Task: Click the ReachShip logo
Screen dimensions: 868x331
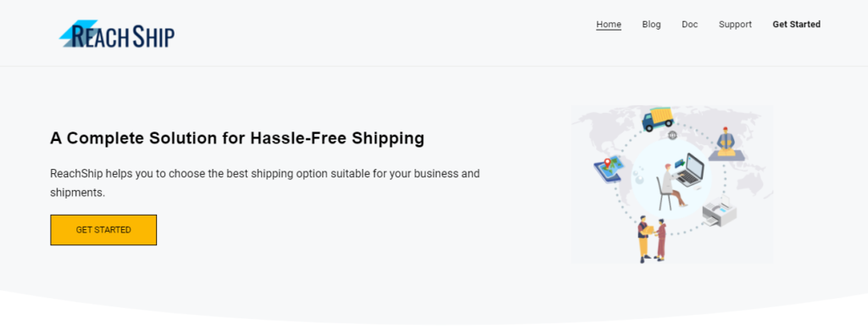Action: [x=117, y=35]
